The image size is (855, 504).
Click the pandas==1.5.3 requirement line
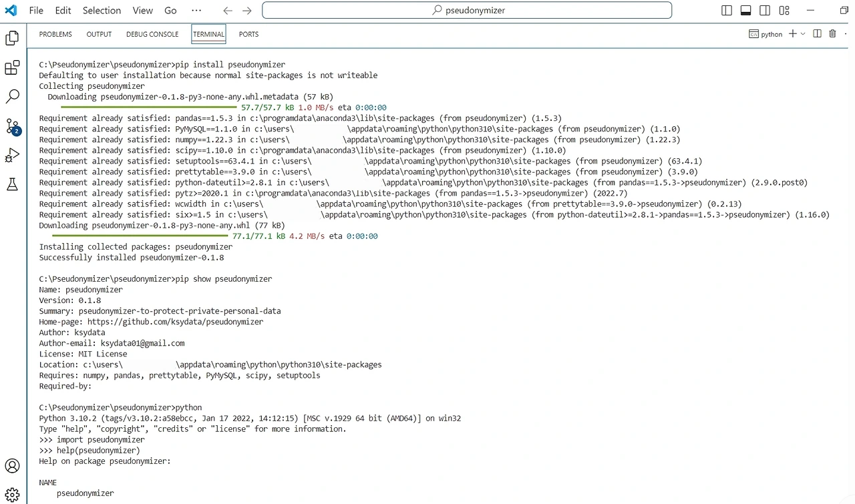click(301, 118)
